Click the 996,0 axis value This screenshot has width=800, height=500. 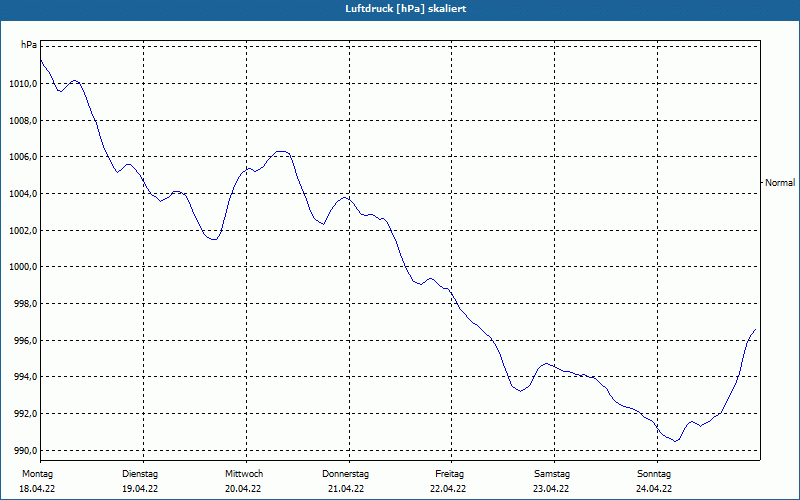pyautogui.click(x=26, y=340)
